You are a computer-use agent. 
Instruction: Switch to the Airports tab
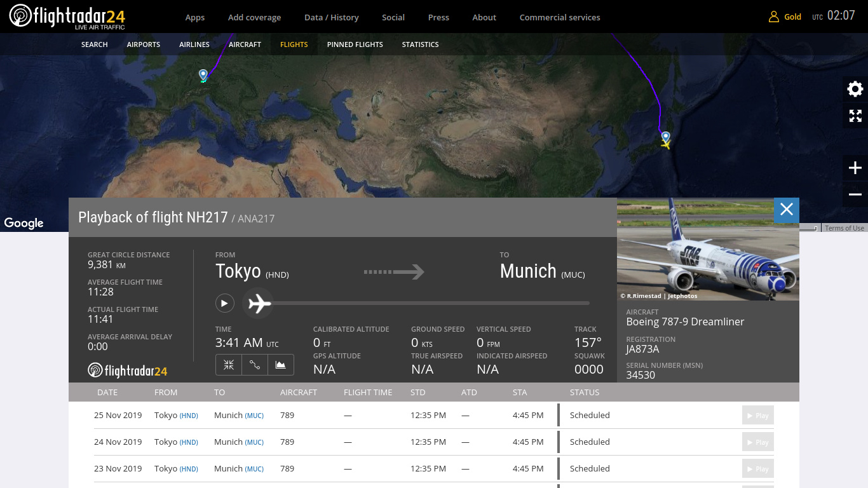tap(144, 44)
